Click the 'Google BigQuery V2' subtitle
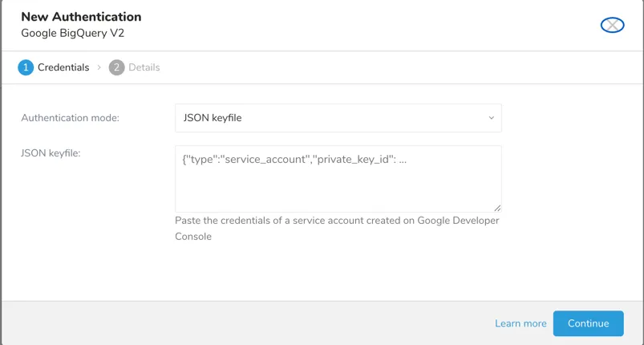Image resolution: width=644 pixels, height=345 pixels. coord(73,33)
